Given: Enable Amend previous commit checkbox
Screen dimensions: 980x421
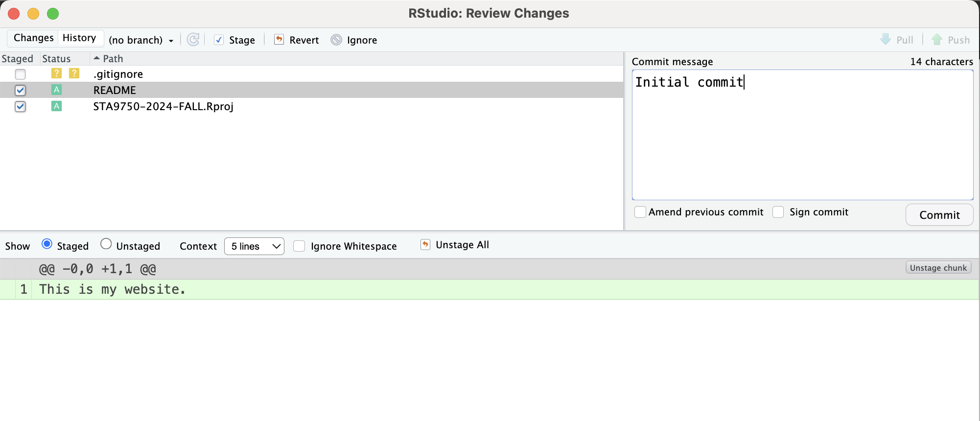Looking at the screenshot, I should 640,212.
